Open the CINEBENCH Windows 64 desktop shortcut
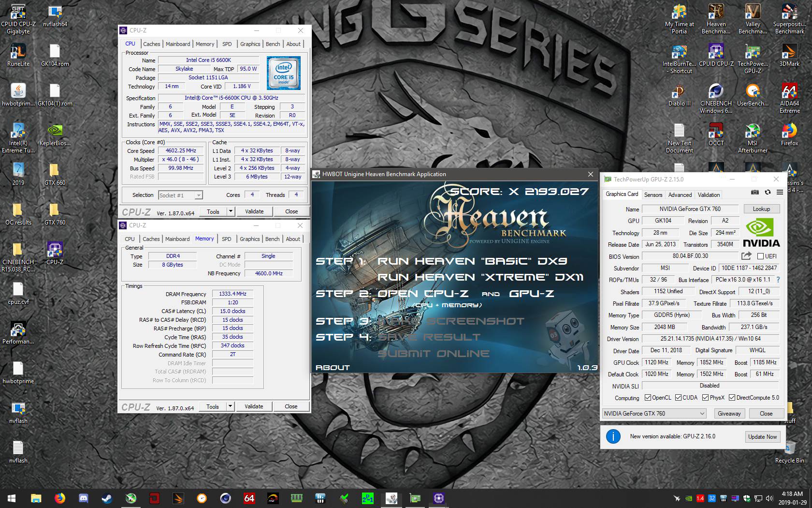 (x=716, y=99)
